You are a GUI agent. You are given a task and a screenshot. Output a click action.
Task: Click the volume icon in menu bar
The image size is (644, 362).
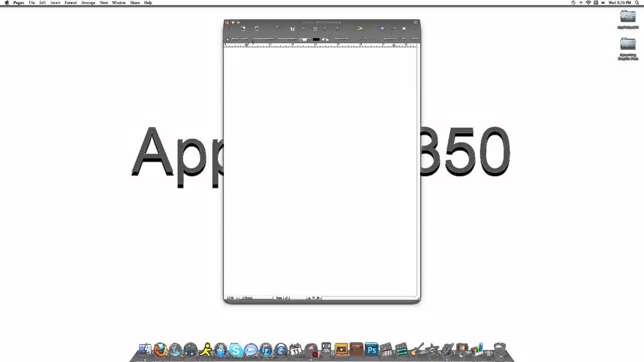coord(603,3)
